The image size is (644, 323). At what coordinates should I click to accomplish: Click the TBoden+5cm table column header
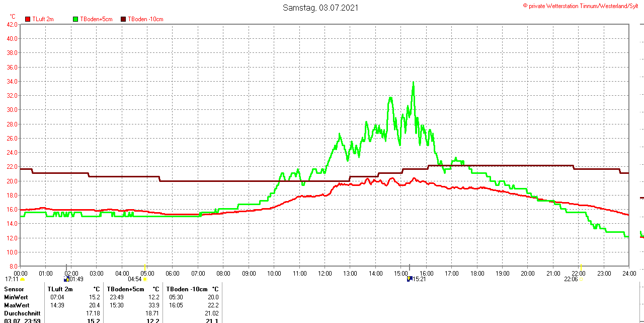pos(125,289)
